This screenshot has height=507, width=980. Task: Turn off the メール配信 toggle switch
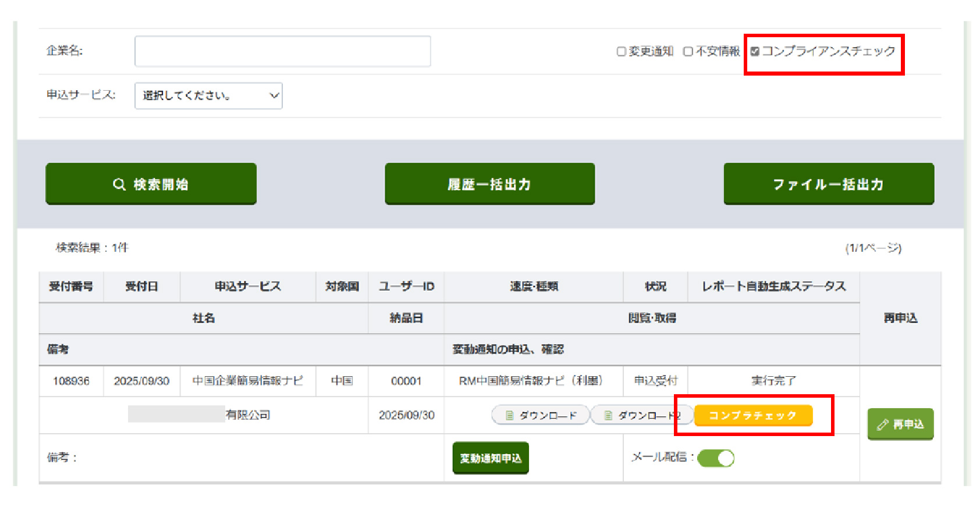click(x=716, y=458)
